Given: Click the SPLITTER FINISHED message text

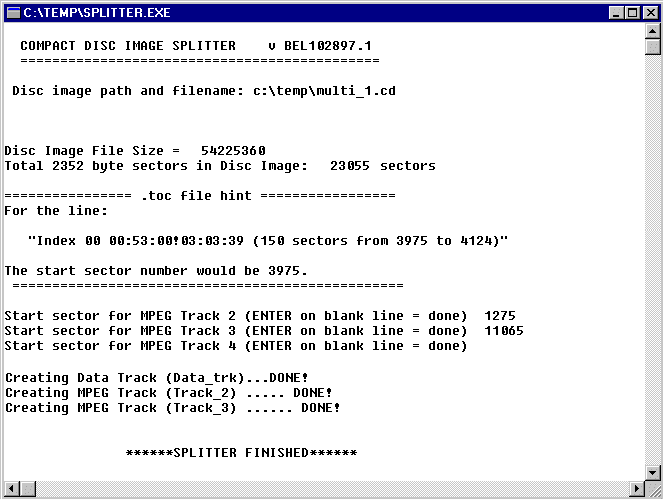Looking at the screenshot, I should (x=241, y=453).
